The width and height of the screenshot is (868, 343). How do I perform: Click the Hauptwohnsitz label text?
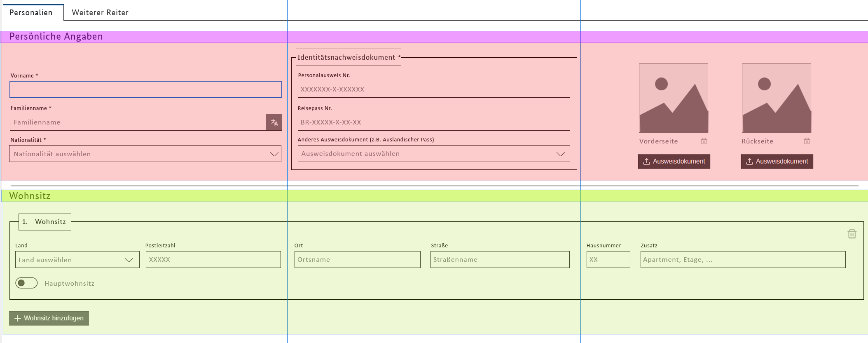(x=69, y=283)
